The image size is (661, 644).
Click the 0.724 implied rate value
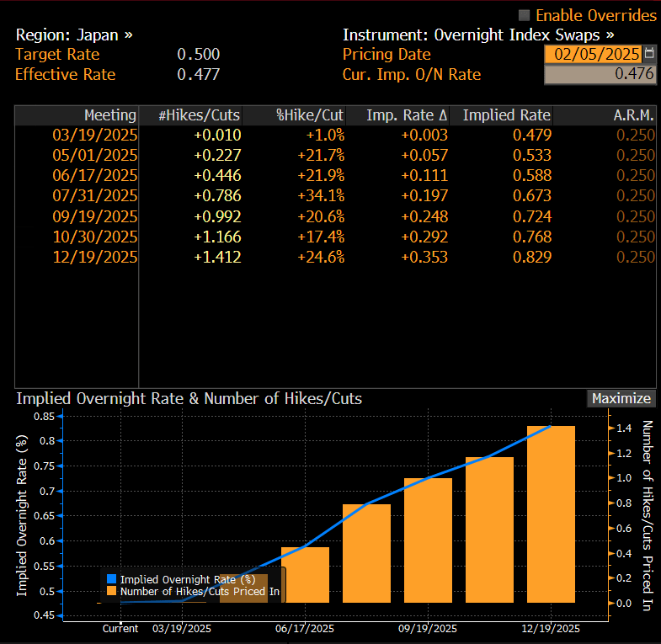(532, 216)
